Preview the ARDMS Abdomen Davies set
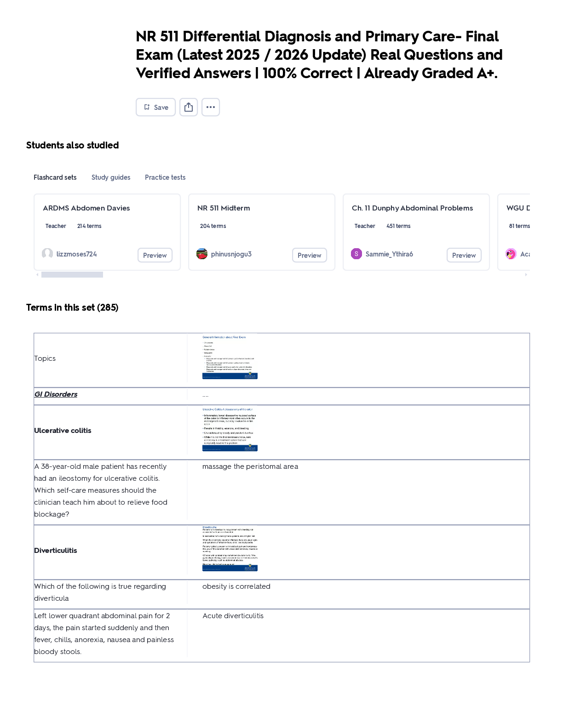Screen dimensions: 563x728 click(x=155, y=255)
